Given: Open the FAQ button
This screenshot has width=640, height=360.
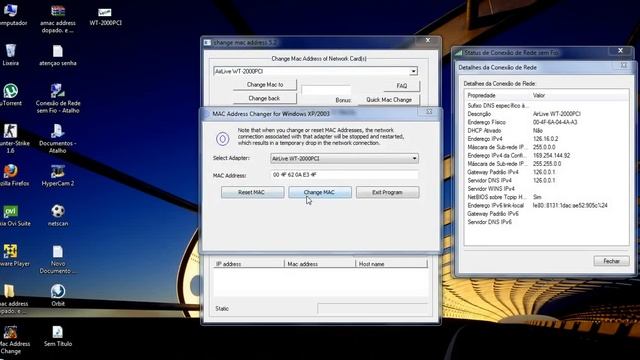Looking at the screenshot, I should pyautogui.click(x=402, y=86).
